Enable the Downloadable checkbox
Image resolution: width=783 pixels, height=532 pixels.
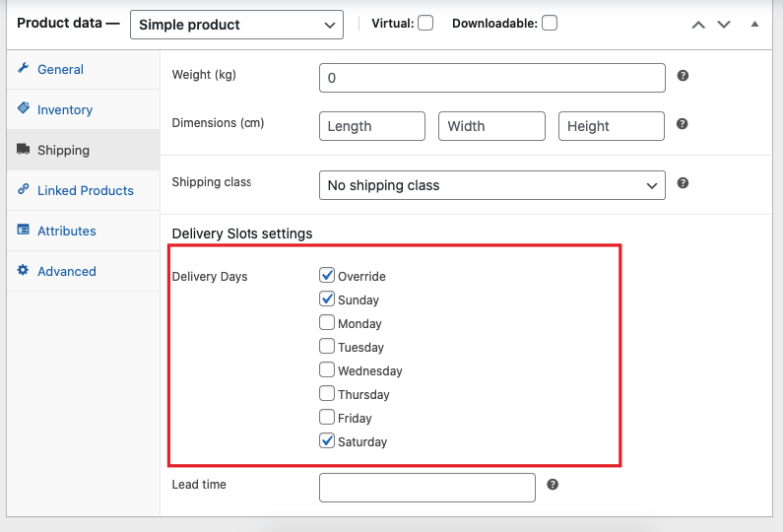550,23
